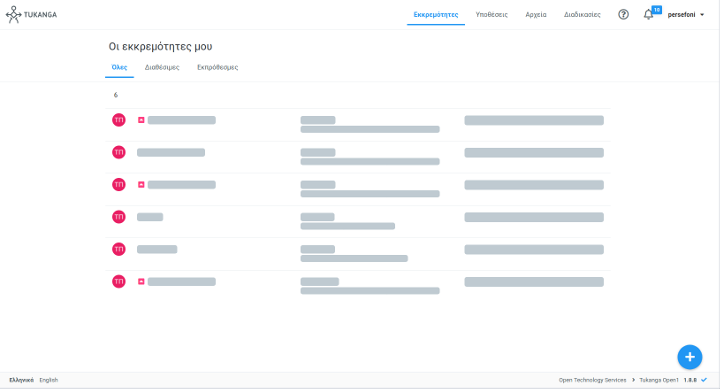Click the Tukanga Open1 footer link
The height and width of the screenshot is (389, 720).
(659, 380)
